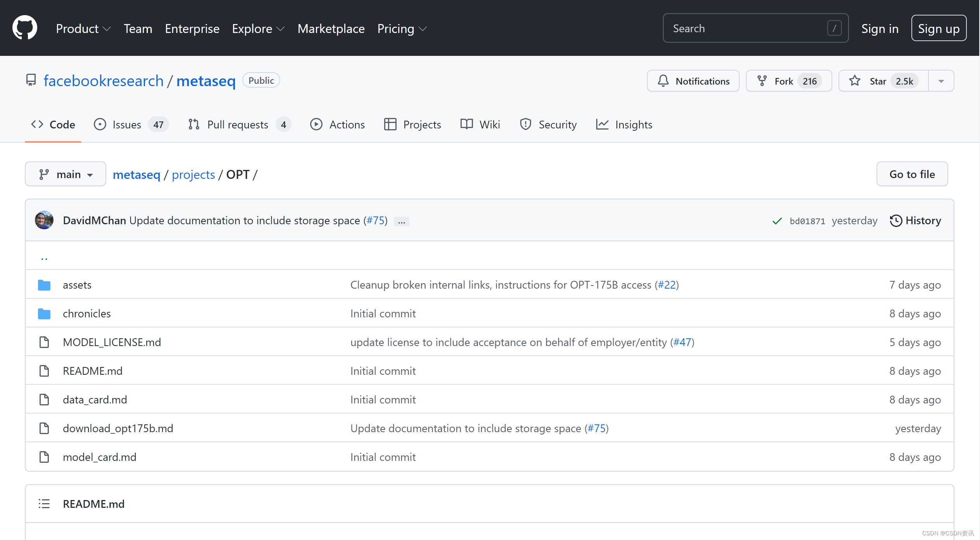Screen dimensions: 980x540
Task: Click the projects breadcrumb link
Action: point(194,174)
